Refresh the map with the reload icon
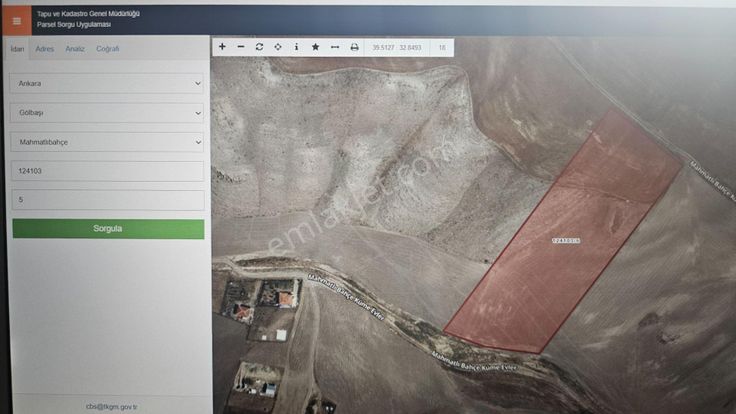Viewport: 736px width, 414px height. tap(259, 47)
